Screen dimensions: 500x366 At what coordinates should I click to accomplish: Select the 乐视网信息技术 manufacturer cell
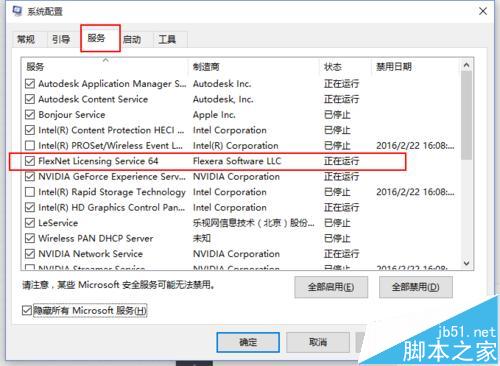253,223
